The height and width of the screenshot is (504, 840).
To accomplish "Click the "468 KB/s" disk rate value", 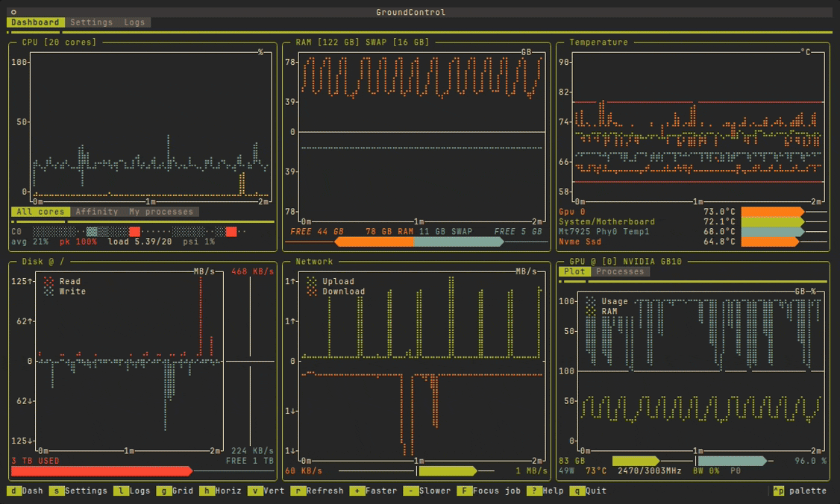I will pyautogui.click(x=252, y=271).
